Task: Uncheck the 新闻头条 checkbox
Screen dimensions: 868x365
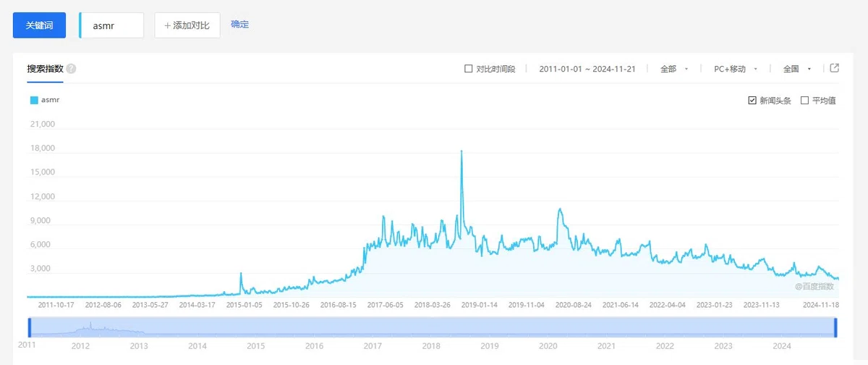Action: point(752,100)
